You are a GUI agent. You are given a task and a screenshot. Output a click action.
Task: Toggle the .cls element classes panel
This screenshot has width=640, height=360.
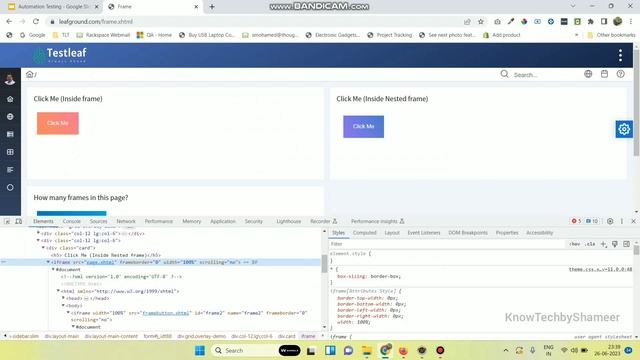click(x=590, y=244)
